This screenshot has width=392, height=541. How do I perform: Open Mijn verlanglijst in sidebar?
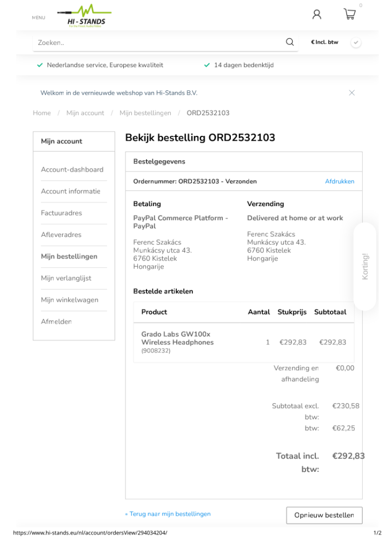pos(66,278)
